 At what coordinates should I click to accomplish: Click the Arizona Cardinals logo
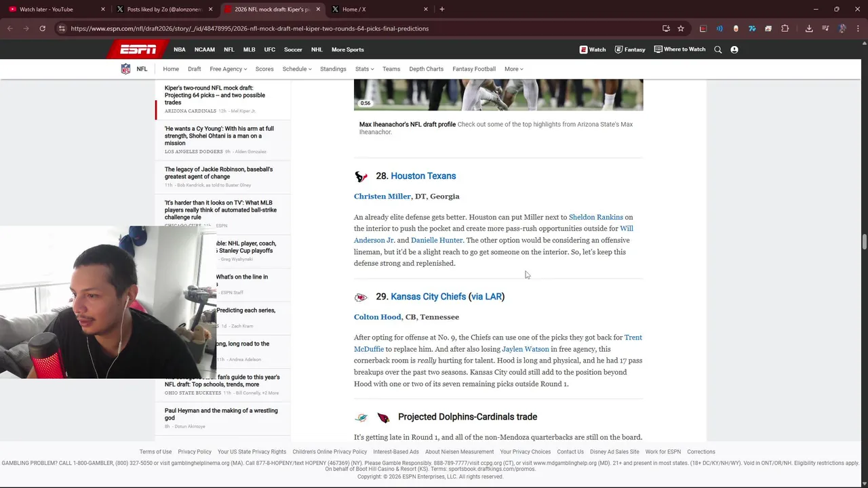click(383, 418)
